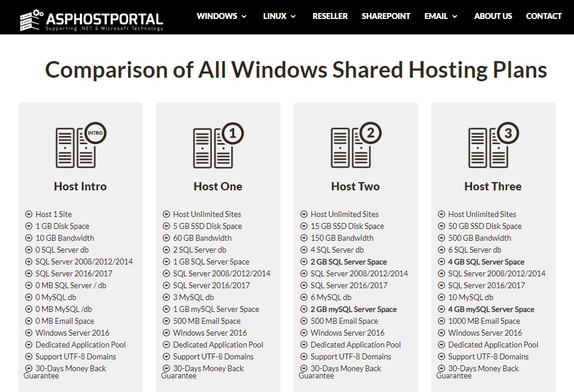This screenshot has width=574, height=392.
Task: Select the Host One plan title
Action: point(218,186)
